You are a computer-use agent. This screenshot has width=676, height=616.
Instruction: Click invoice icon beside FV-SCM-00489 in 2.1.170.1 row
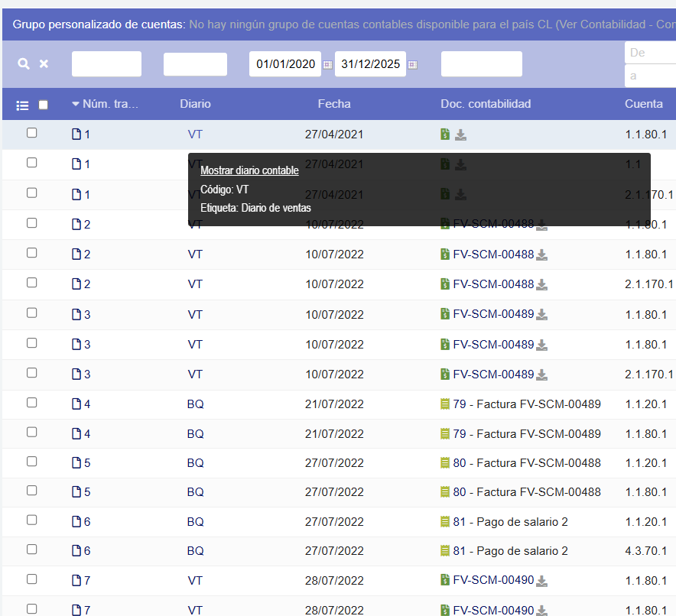[x=445, y=374]
